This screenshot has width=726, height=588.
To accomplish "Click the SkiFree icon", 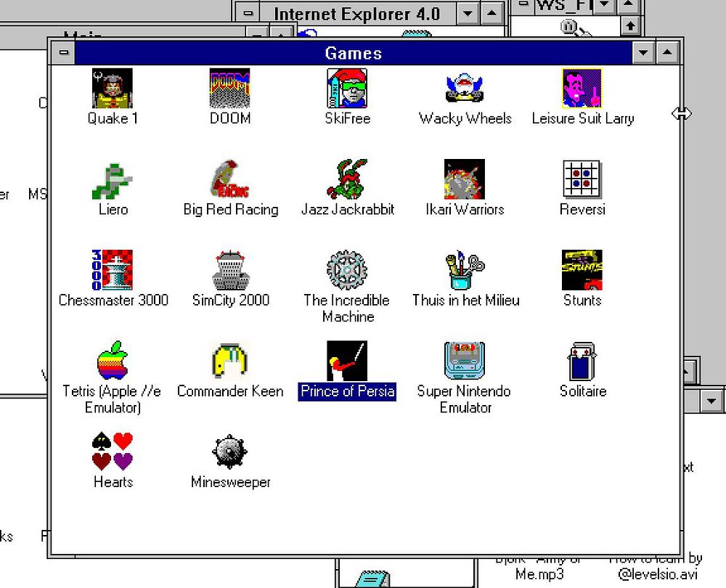I will point(347,88).
